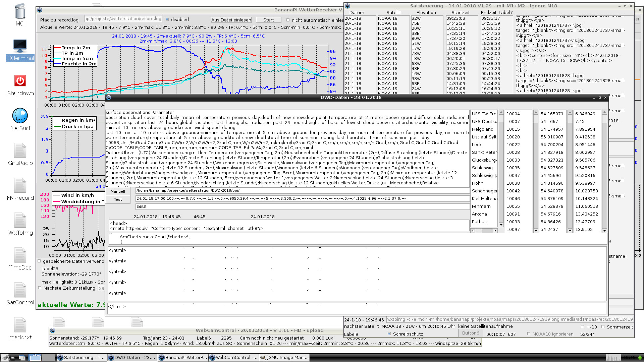Click the green plus tray icon
The height and width of the screenshot is (362, 644).
(640, 358)
